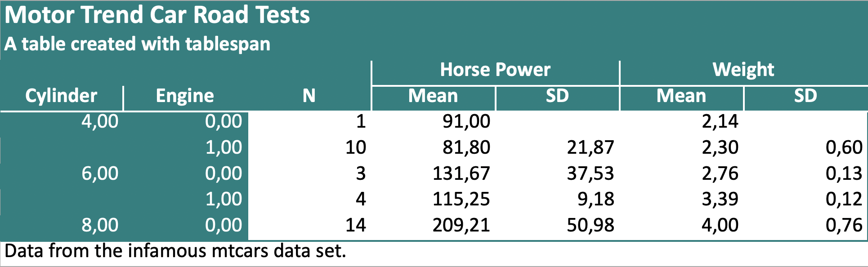Select the Mean header under Horse Power
868x267 pixels.
pyautogui.click(x=433, y=96)
